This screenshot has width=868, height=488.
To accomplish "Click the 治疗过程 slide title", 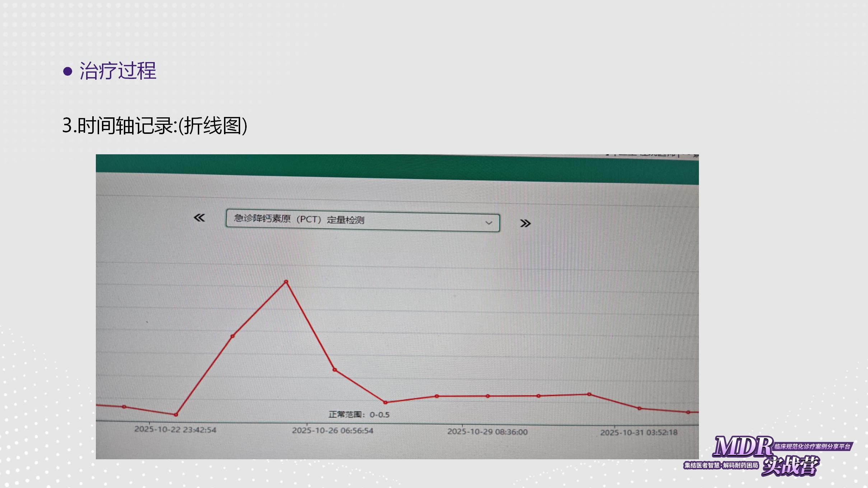I will [117, 71].
